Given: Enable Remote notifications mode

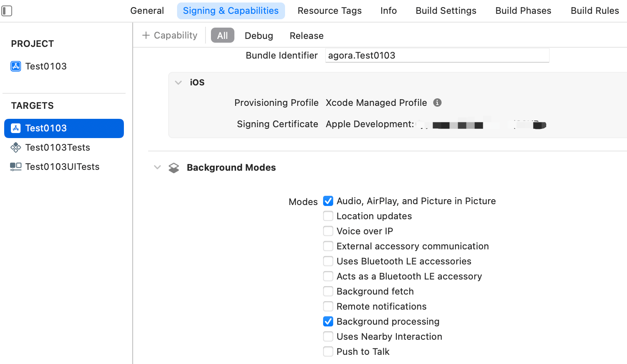Looking at the screenshot, I should (x=328, y=306).
